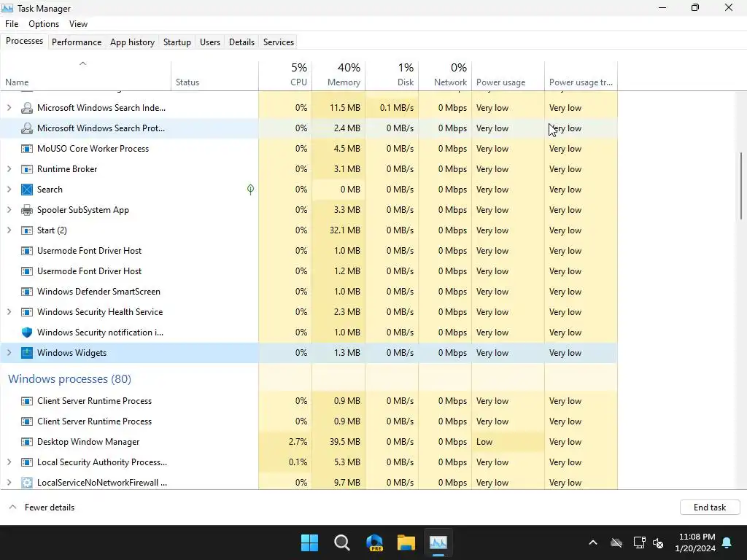747x560 pixels.
Task: Expand the Runtime Broker process group
Action: [9, 169]
